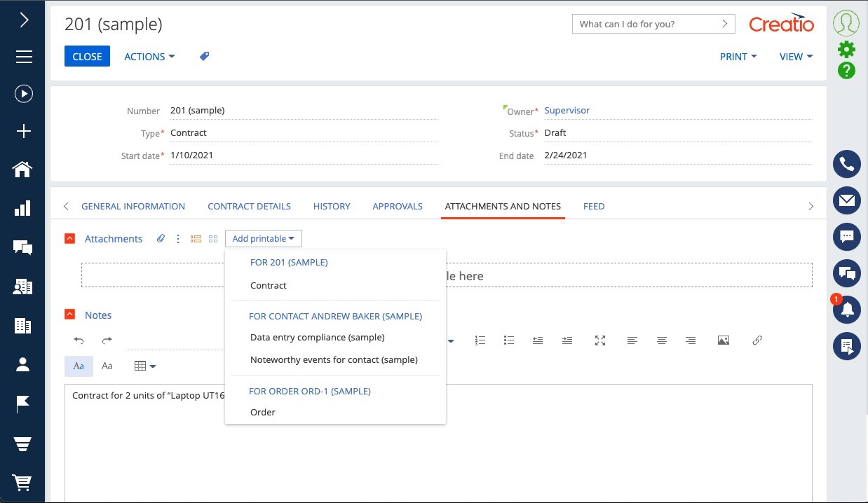Open the notifications bell icon
868x503 pixels.
point(847,310)
